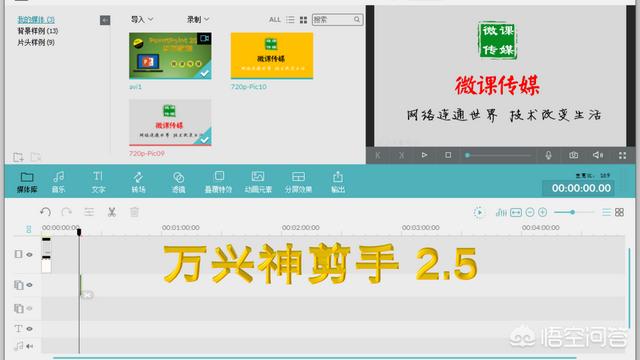Viewport: 640px width, 360px height.
Task: Click the search magnifier icon
Action: pyautogui.click(x=357, y=20)
